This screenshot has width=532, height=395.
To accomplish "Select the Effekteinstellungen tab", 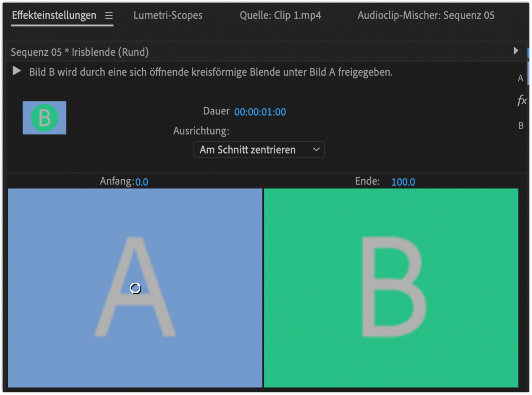I will [53, 16].
